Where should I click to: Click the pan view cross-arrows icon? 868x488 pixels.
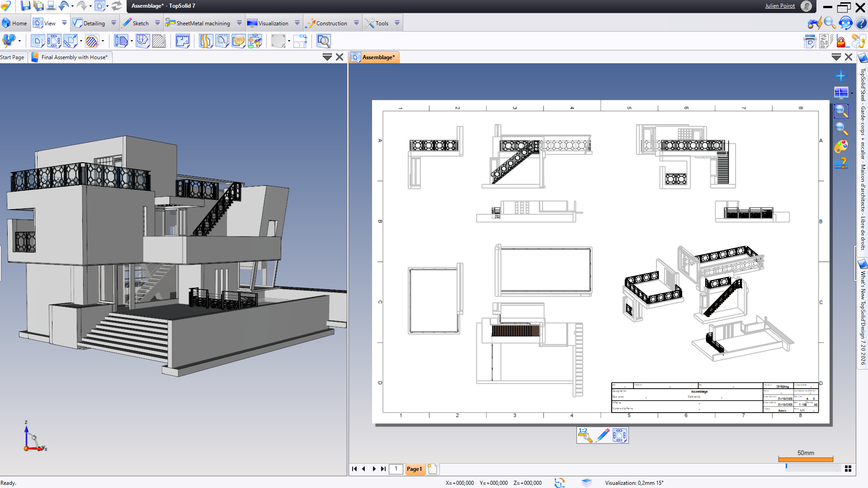841,75
